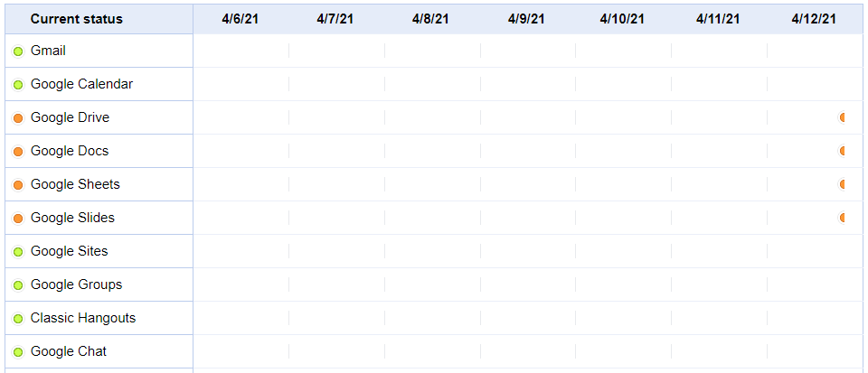The image size is (868, 373).
Task: Select the Current status column header
Action: [x=76, y=19]
